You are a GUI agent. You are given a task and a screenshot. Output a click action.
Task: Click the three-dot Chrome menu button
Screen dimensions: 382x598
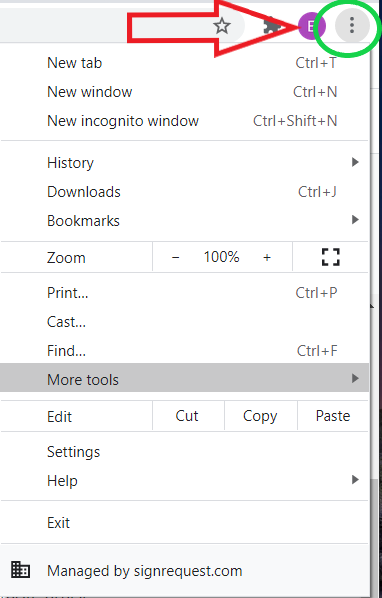tap(352, 26)
